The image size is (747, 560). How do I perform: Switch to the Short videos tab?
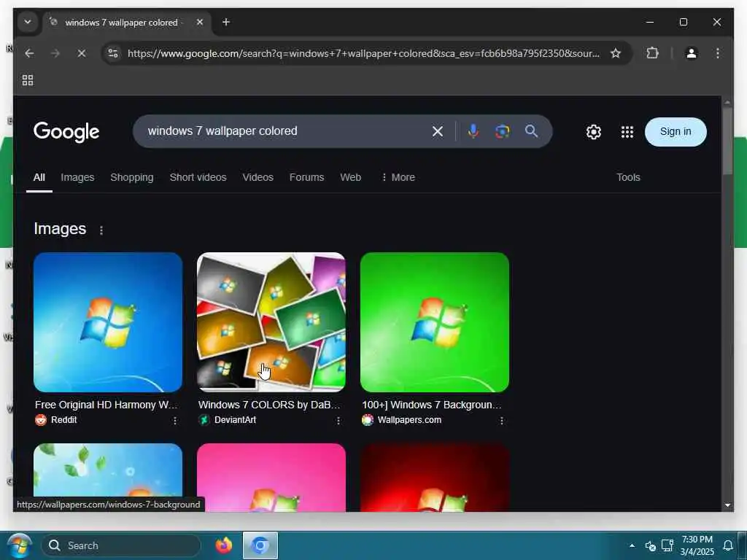[198, 178]
